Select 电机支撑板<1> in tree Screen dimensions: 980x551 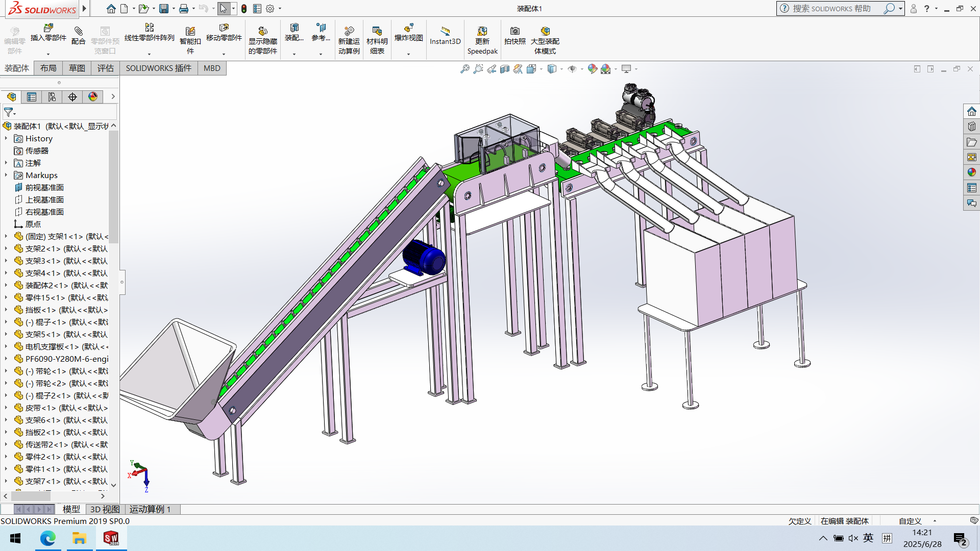tap(61, 346)
